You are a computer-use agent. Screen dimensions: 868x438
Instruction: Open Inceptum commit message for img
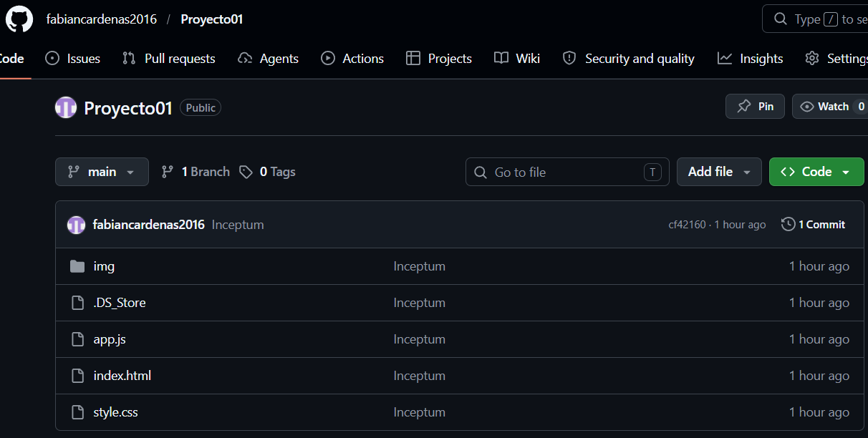[420, 266]
